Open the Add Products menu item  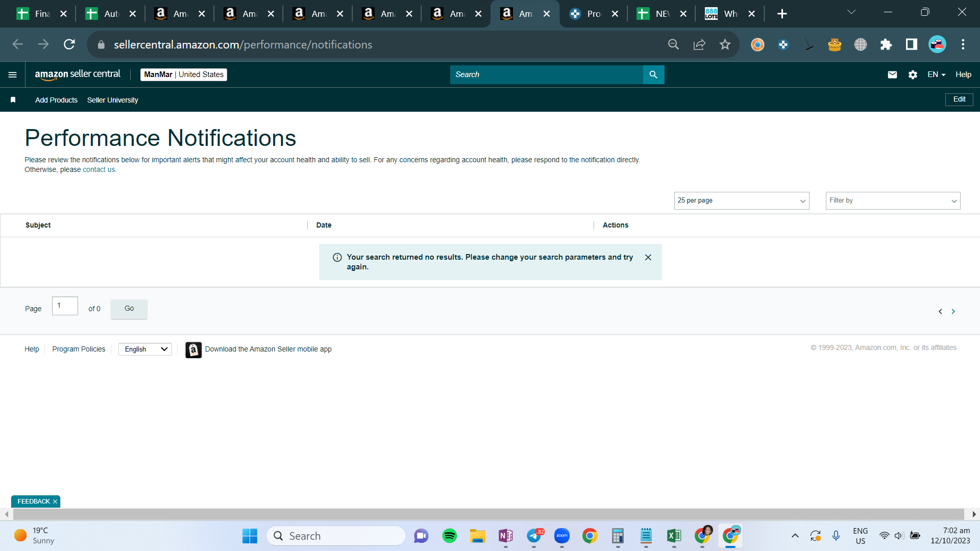pos(56,100)
